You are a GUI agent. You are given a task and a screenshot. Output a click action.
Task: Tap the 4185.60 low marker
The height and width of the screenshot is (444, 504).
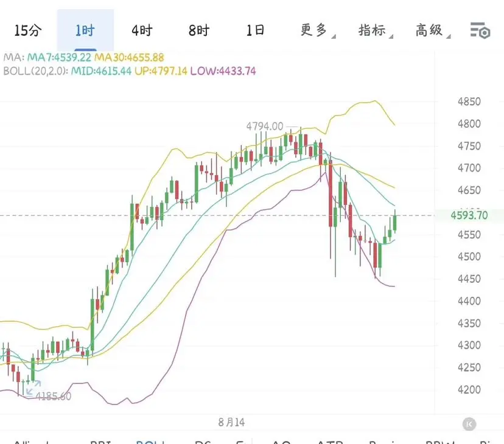(54, 396)
